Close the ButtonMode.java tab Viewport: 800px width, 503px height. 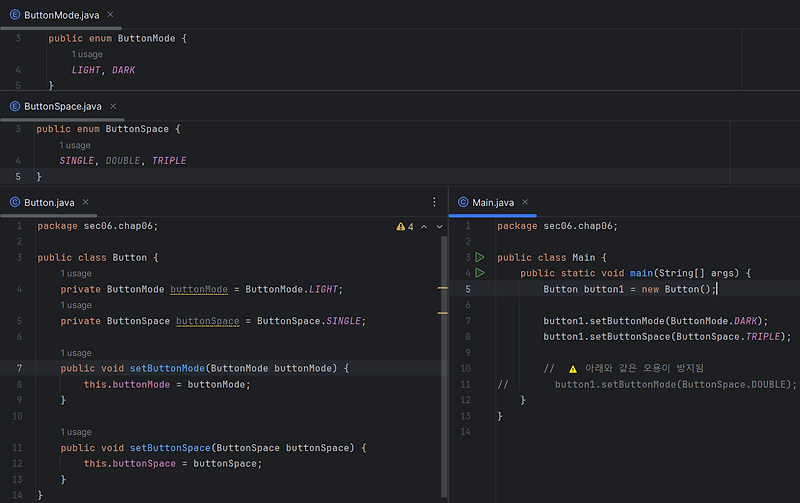point(110,15)
